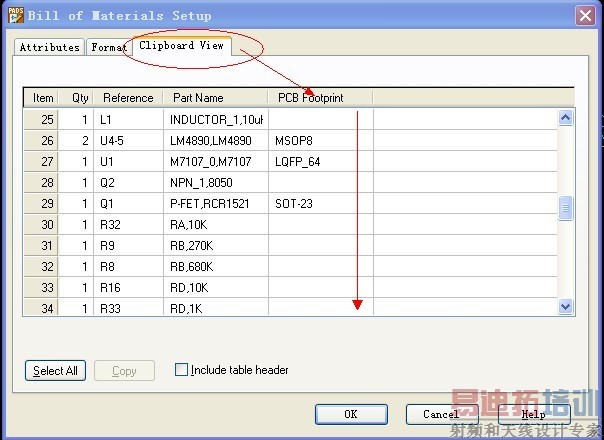Click the M7107_0,M7107 part name cell

click(x=216, y=161)
